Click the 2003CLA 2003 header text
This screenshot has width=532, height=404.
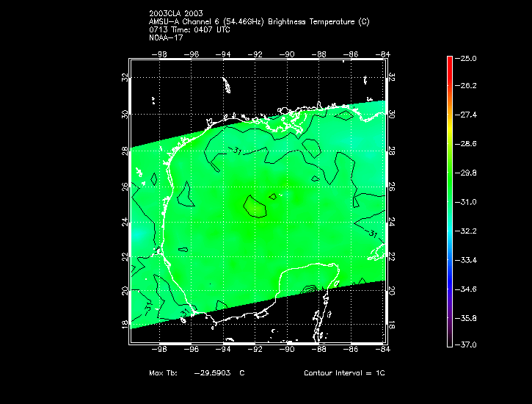coord(176,13)
